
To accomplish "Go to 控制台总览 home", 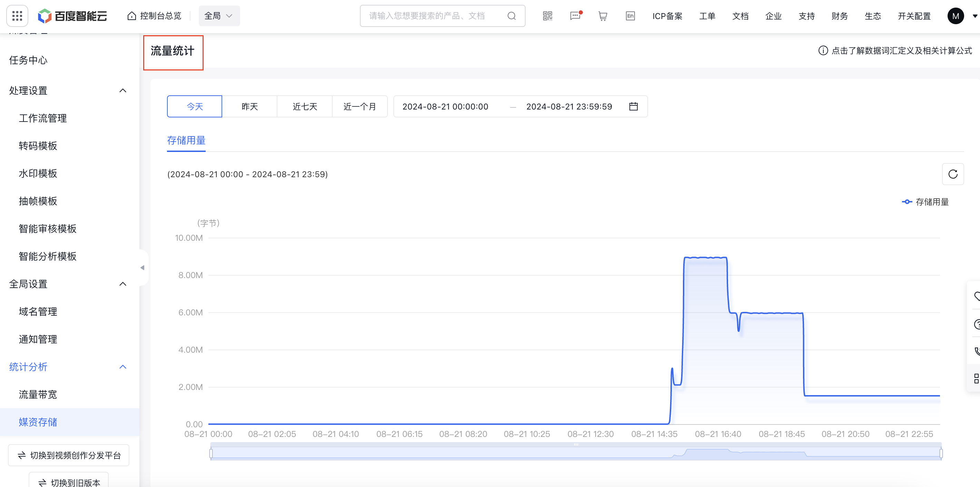I will pos(155,16).
